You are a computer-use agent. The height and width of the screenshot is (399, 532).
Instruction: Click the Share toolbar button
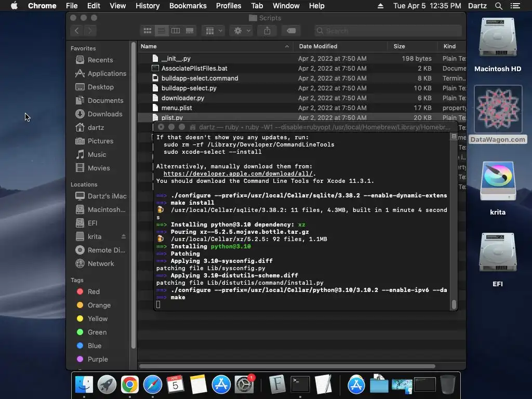click(268, 31)
